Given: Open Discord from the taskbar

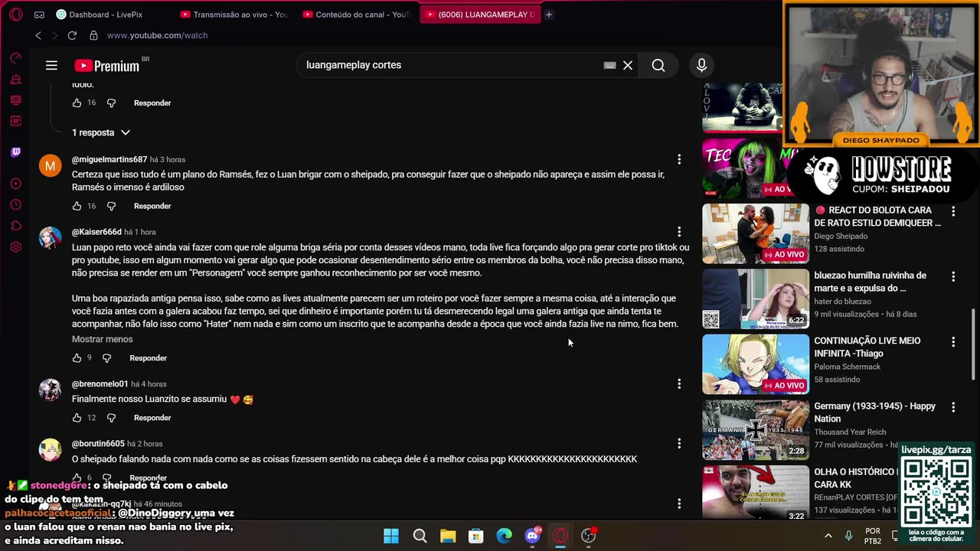Looking at the screenshot, I should click(532, 536).
